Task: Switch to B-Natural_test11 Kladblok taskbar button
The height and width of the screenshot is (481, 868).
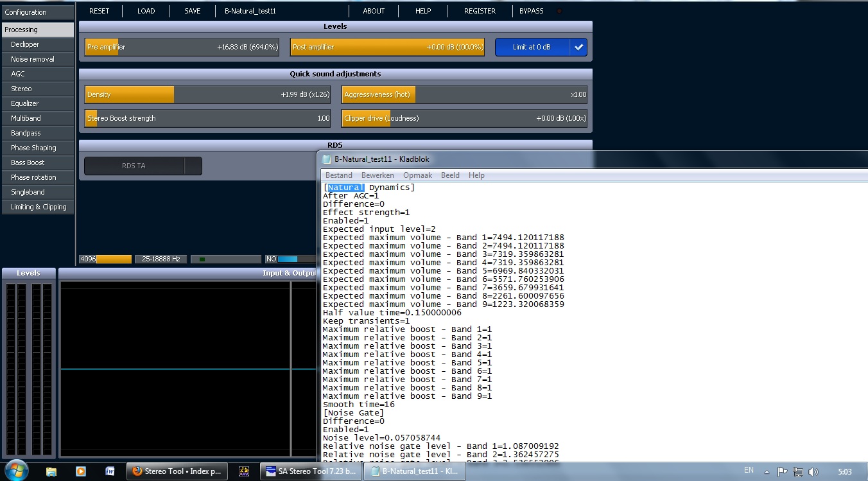Action: pos(415,471)
